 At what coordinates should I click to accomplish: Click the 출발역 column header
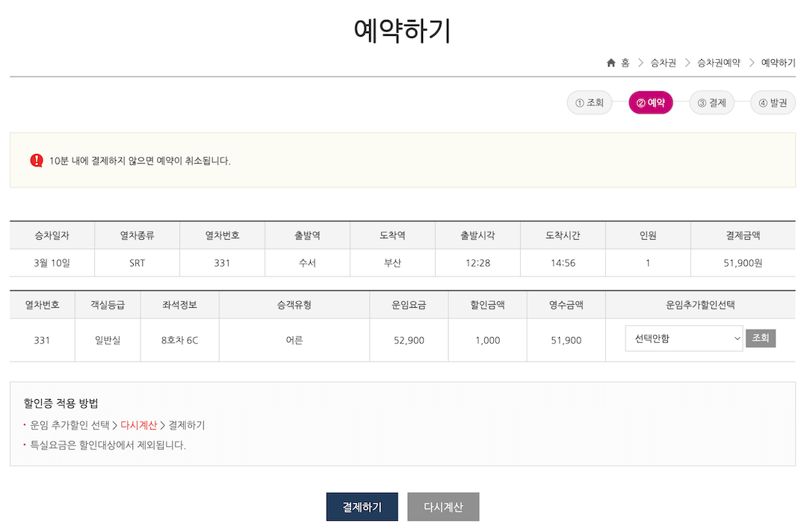click(307, 235)
